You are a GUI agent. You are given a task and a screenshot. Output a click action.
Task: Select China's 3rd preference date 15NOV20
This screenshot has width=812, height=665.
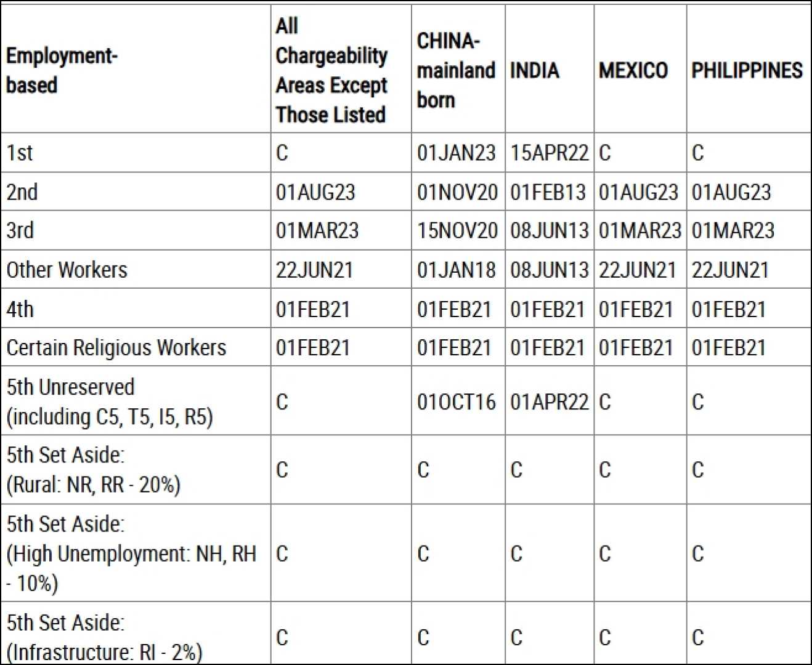coord(457,231)
